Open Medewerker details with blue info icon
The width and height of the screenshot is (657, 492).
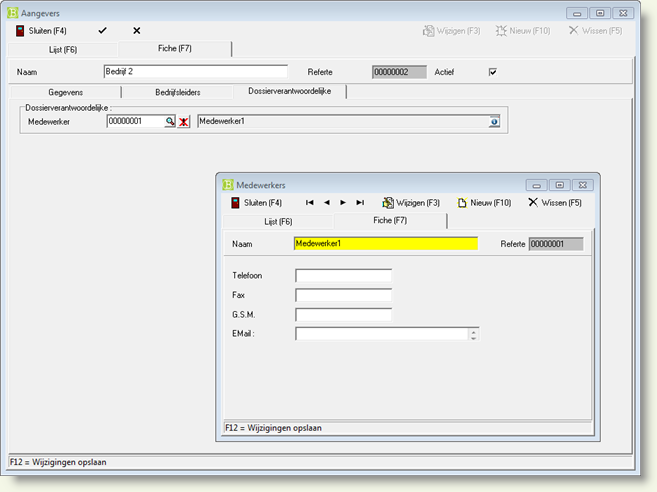click(494, 122)
